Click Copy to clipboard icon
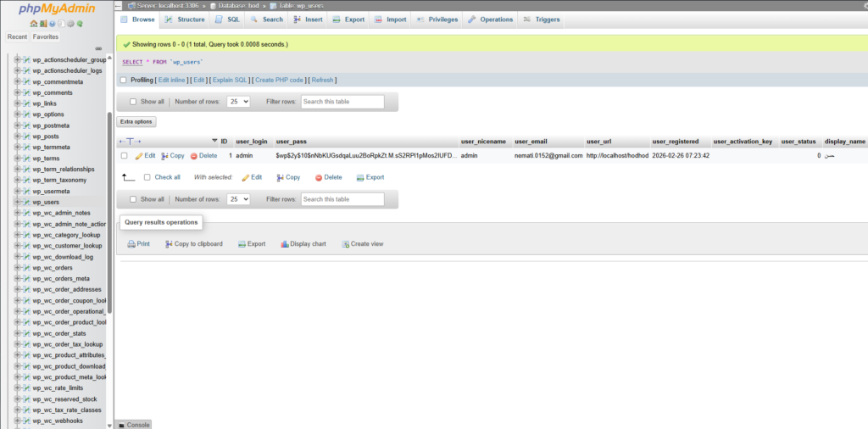Image resolution: width=868 pixels, height=429 pixels. (169, 244)
